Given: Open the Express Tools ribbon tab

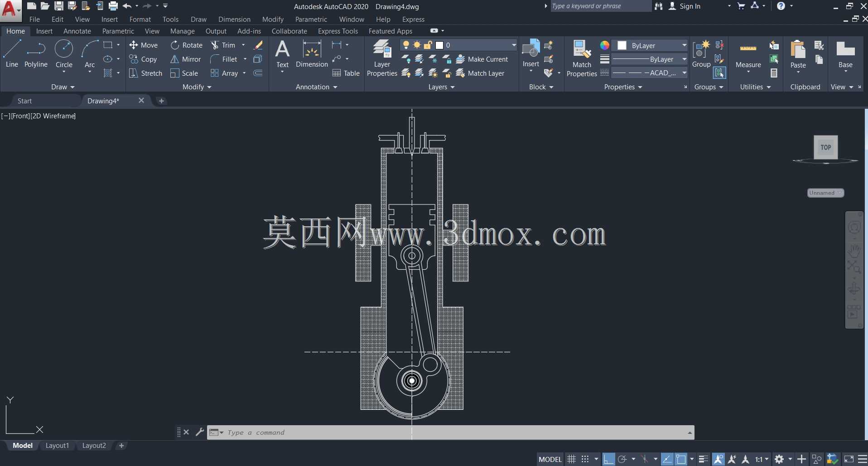Looking at the screenshot, I should tap(338, 31).
